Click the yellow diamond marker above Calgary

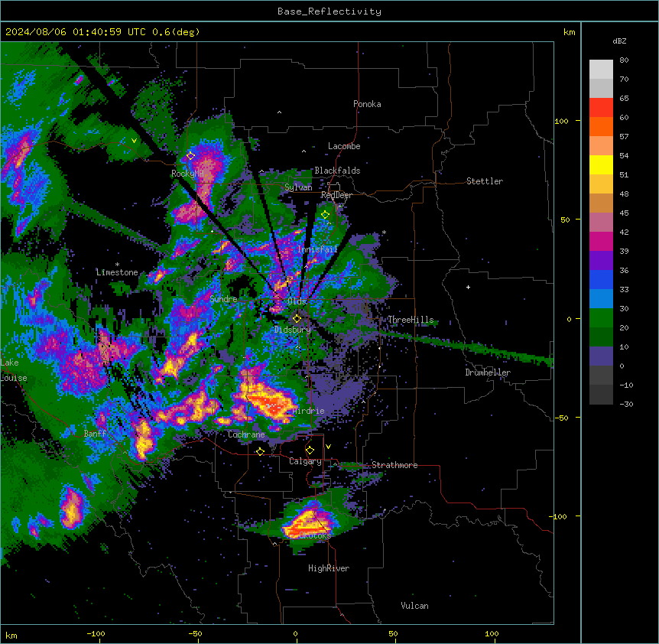[x=310, y=450]
